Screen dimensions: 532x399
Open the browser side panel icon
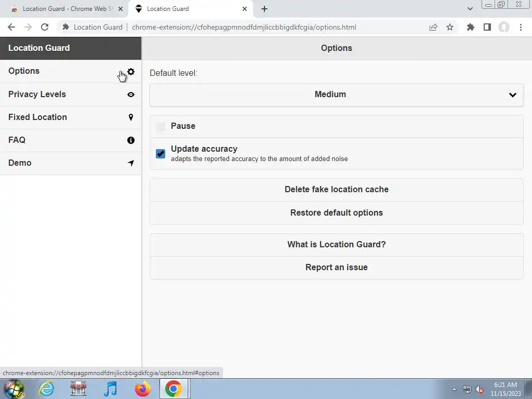487,27
